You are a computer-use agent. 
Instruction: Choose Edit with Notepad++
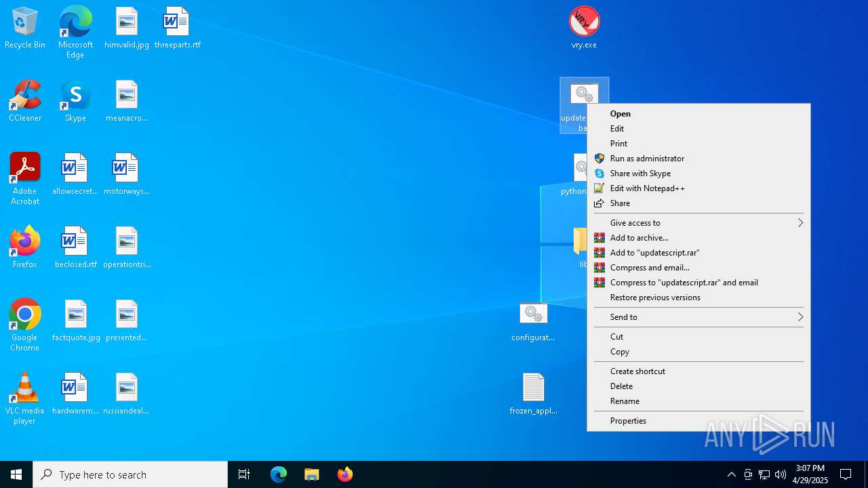698,188
